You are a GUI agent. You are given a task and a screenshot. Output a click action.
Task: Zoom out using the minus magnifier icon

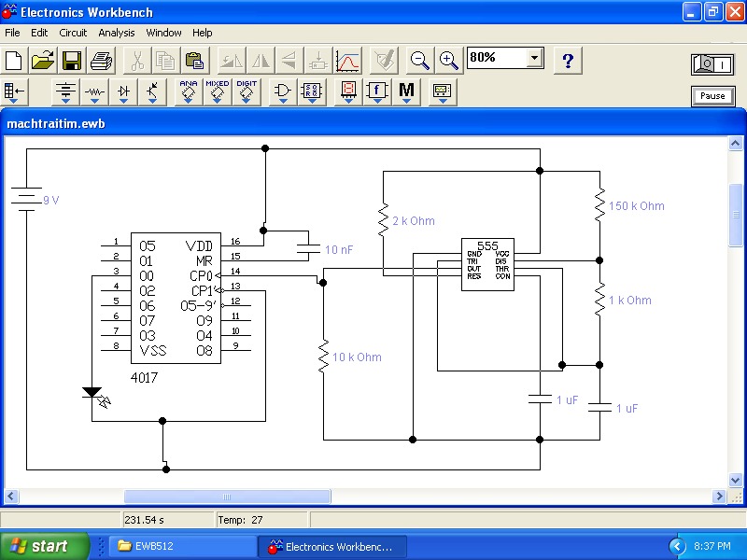(420, 61)
